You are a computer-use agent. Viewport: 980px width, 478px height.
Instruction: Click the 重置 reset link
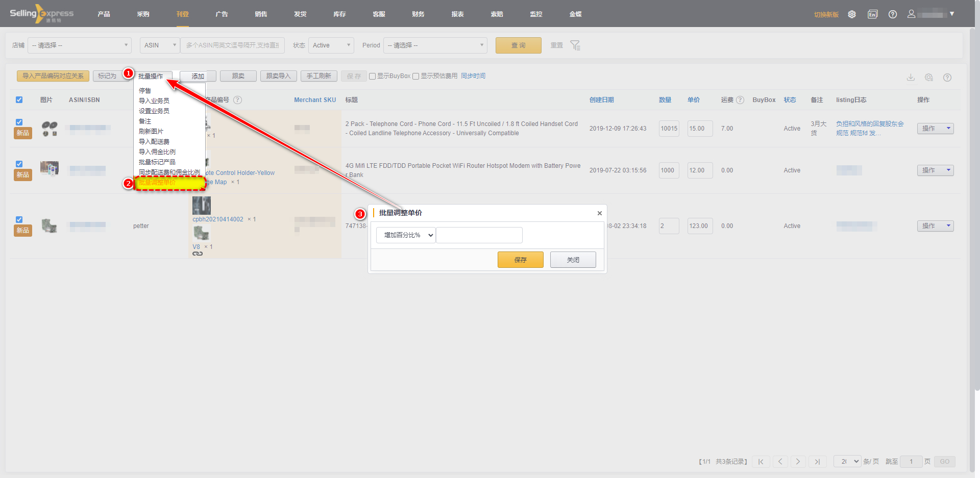(557, 45)
